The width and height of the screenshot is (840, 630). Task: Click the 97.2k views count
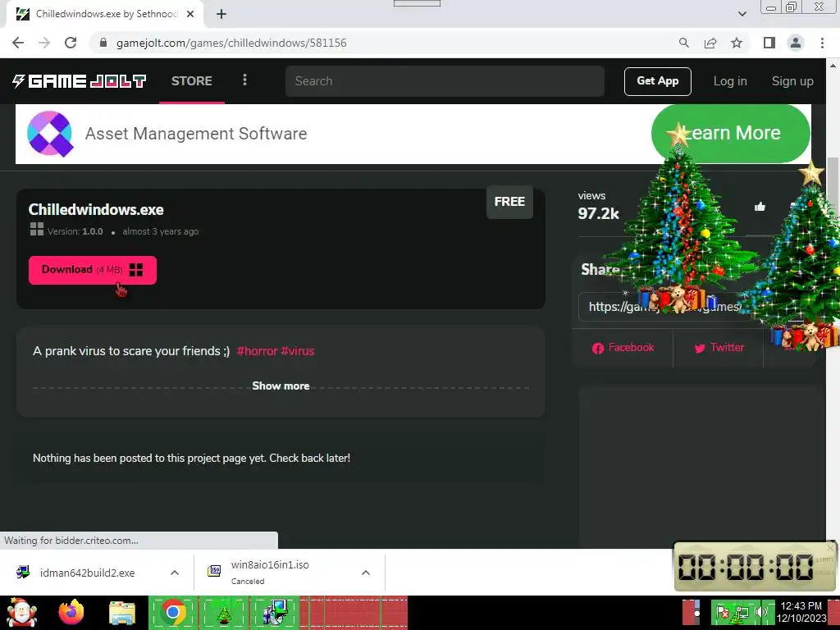[x=598, y=213]
